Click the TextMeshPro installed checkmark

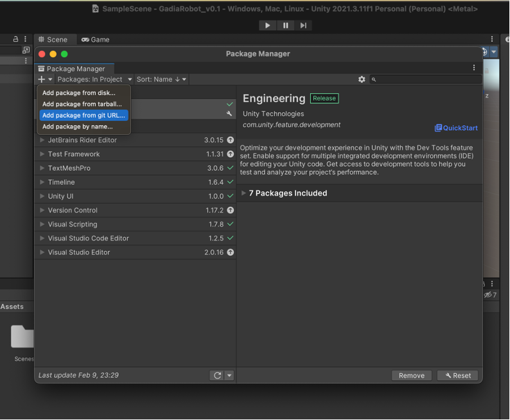point(231,168)
